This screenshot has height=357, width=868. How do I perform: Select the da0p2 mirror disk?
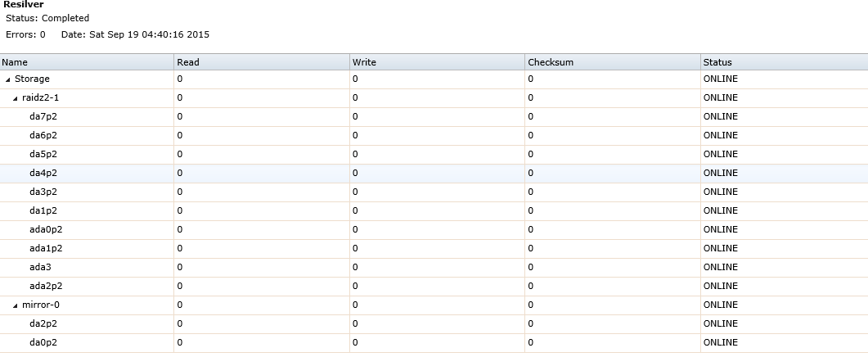[43, 342]
